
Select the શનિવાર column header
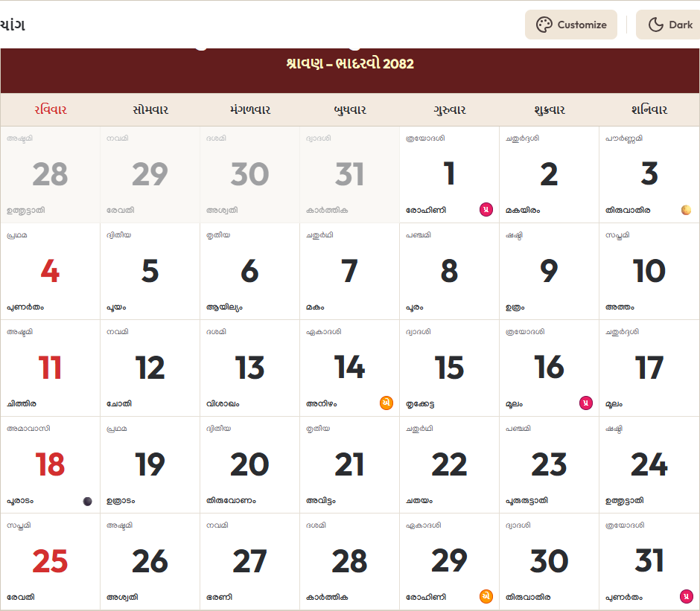649,110
